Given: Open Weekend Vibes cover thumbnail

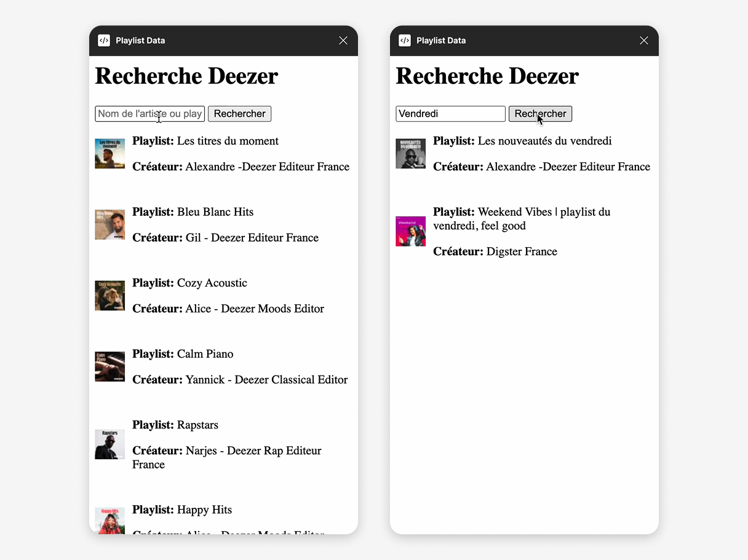Looking at the screenshot, I should pos(411,232).
